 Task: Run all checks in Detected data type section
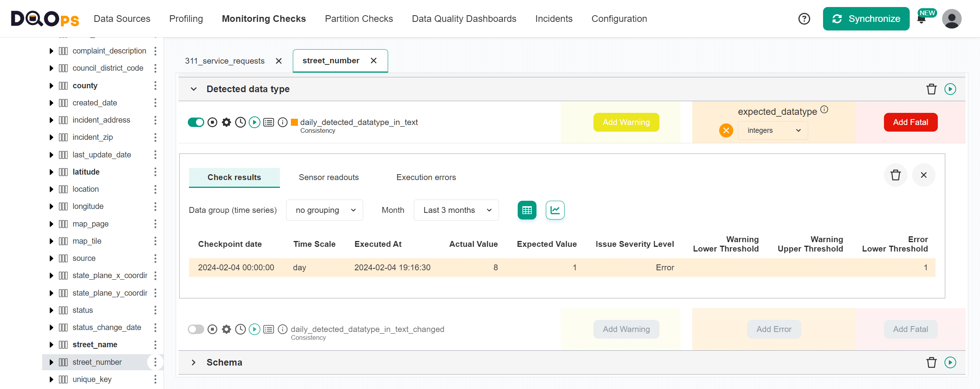coord(950,89)
